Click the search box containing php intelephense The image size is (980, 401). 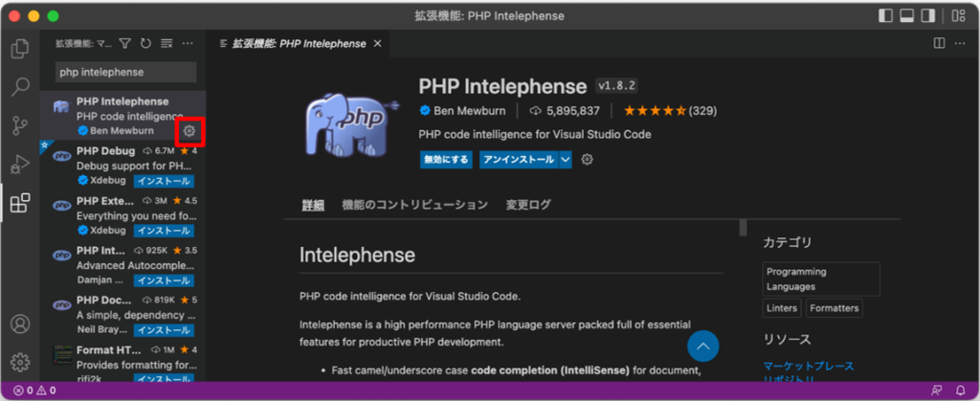(125, 72)
